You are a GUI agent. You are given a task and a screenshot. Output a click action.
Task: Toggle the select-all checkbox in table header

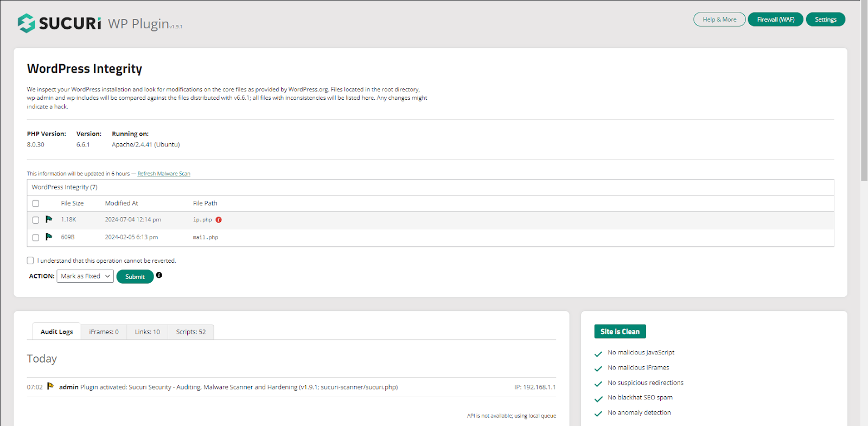(x=36, y=204)
